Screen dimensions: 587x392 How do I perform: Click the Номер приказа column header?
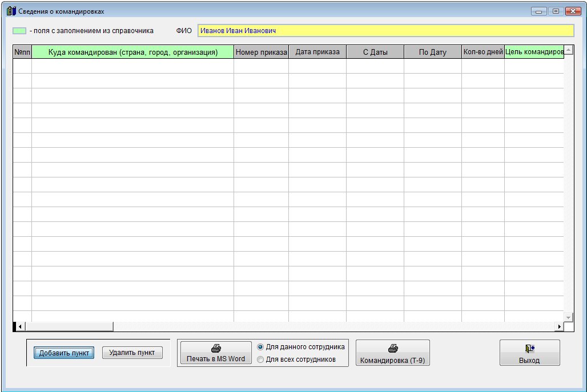point(262,52)
